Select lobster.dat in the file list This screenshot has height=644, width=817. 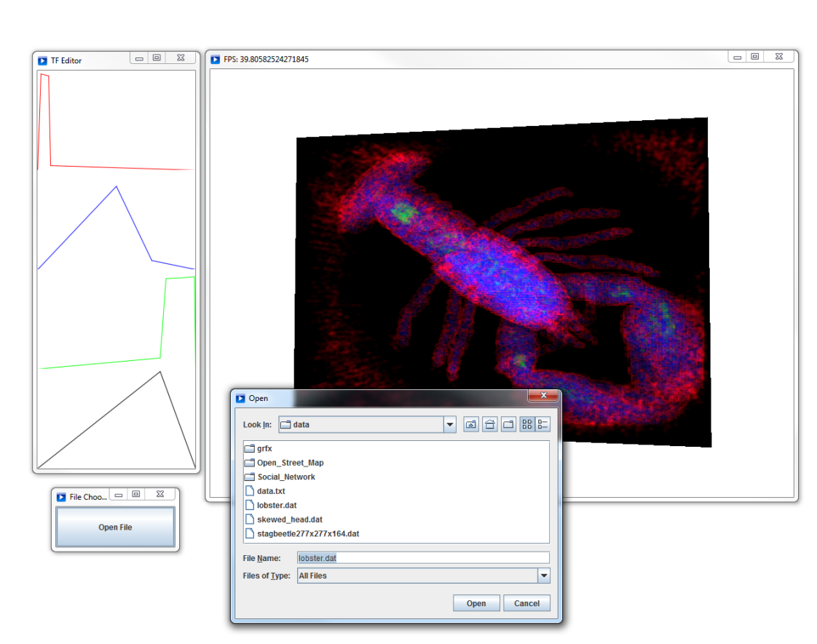pyautogui.click(x=276, y=505)
